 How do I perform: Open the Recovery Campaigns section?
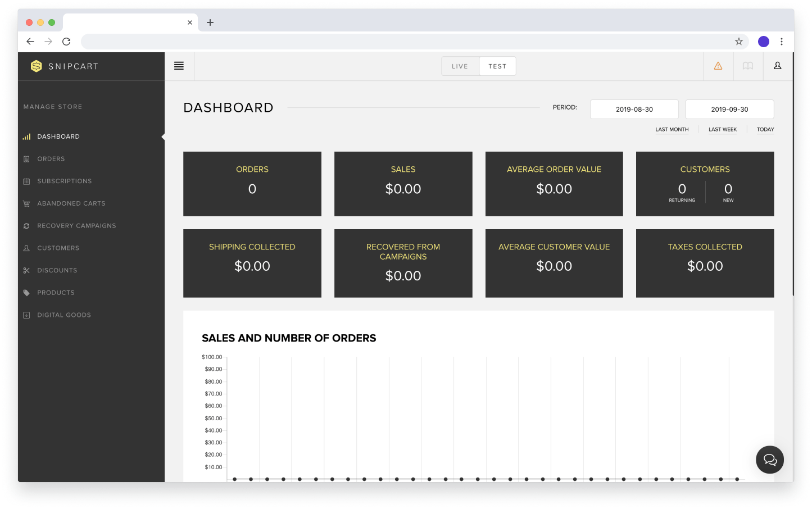pos(26,225)
